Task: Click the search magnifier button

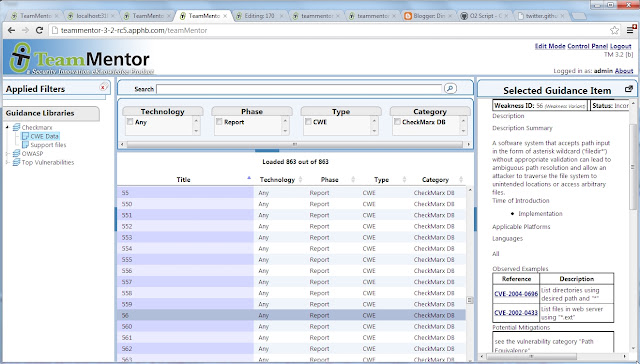Action: point(450,88)
